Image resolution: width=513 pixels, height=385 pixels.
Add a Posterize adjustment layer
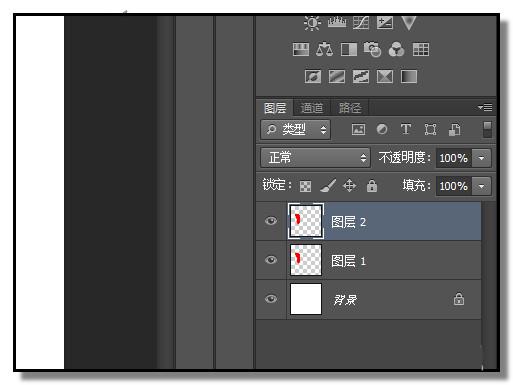(x=337, y=76)
